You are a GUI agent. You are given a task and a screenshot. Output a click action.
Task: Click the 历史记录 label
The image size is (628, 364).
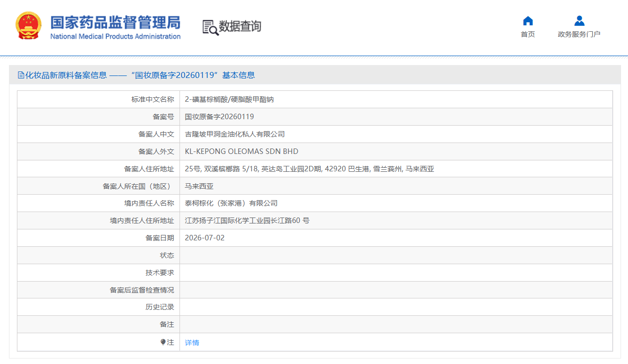pyautogui.click(x=160, y=307)
